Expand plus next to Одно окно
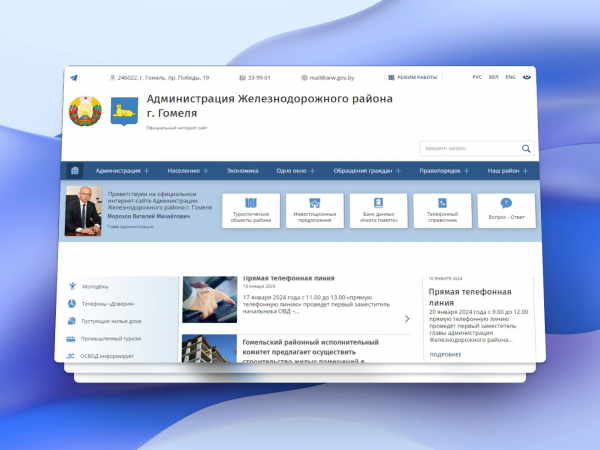Viewport: 600px width, 450px height. pyautogui.click(x=312, y=171)
